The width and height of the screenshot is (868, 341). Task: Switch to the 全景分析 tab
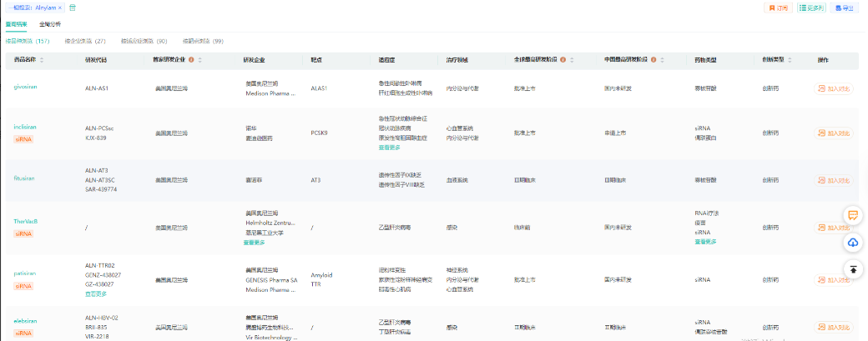(50, 24)
